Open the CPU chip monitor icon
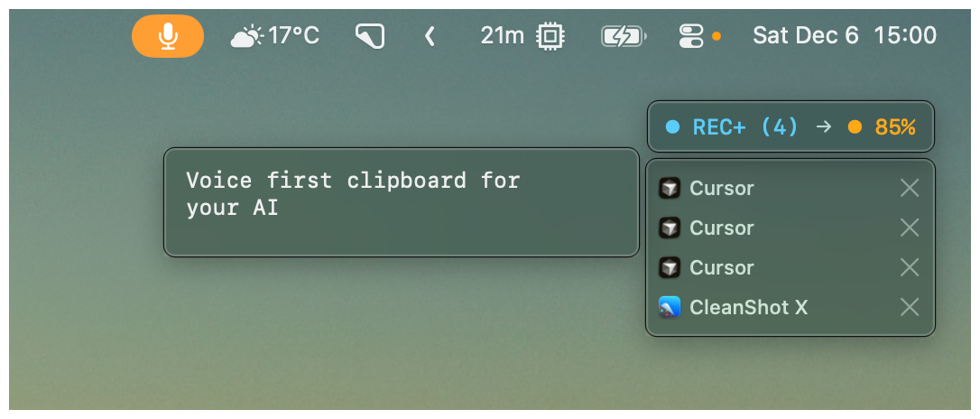980x419 pixels. pos(550,35)
